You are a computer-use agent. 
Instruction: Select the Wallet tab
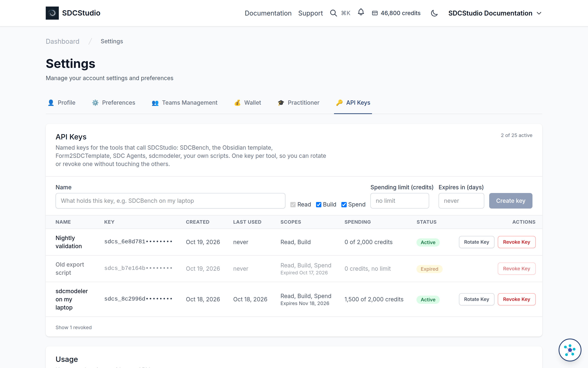pyautogui.click(x=248, y=103)
